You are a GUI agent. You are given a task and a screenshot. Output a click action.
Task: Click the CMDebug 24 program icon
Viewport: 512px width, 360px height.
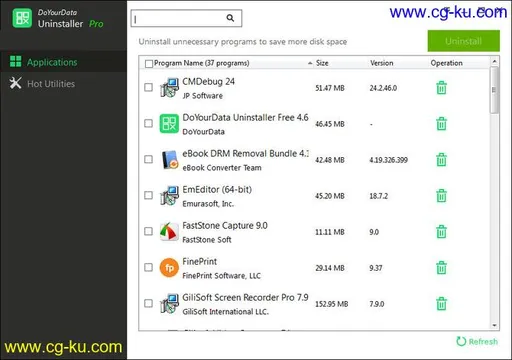(169, 88)
